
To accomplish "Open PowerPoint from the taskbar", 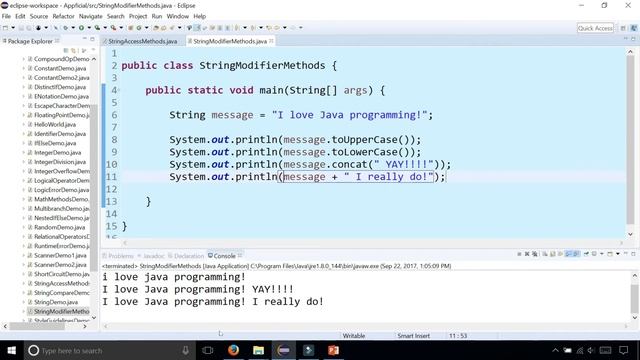I will (333, 350).
